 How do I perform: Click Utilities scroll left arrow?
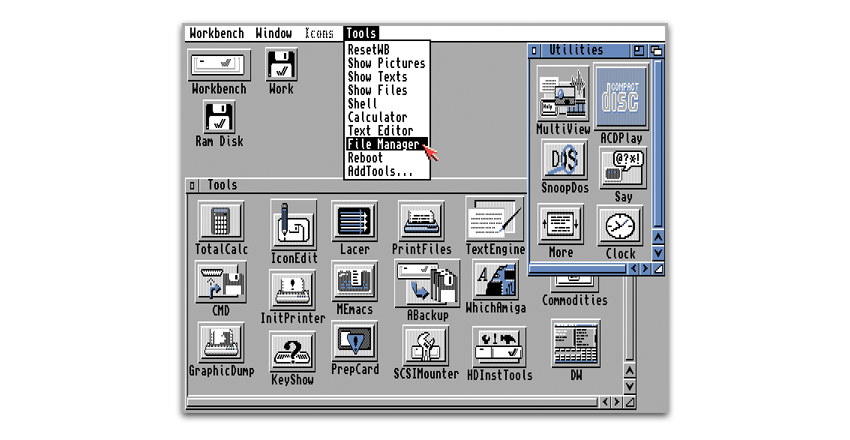point(634,268)
